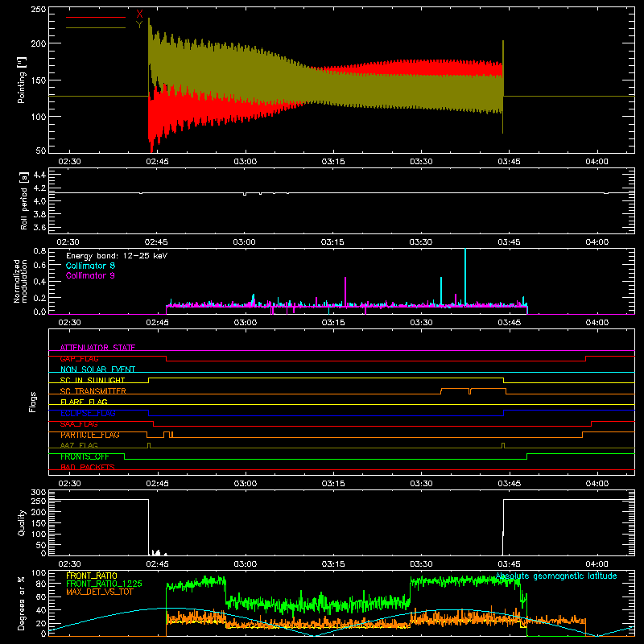Image resolution: width=644 pixels, height=644 pixels.
Task: Click the magenta Collimator 9 legend entry
Action: point(90,275)
